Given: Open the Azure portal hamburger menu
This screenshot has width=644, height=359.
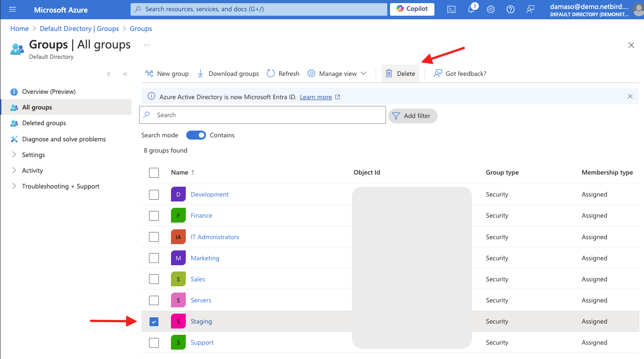Looking at the screenshot, I should [x=12, y=9].
